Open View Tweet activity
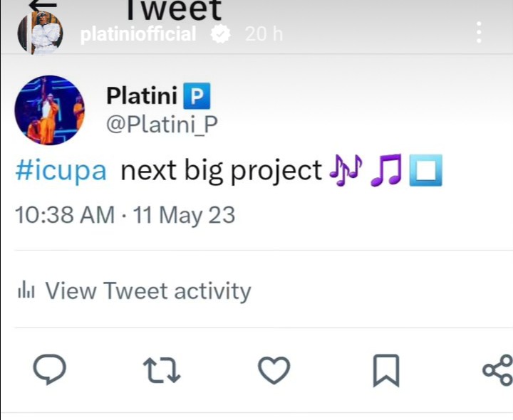Screen dimensions: 513x420 pyautogui.click(x=147, y=290)
